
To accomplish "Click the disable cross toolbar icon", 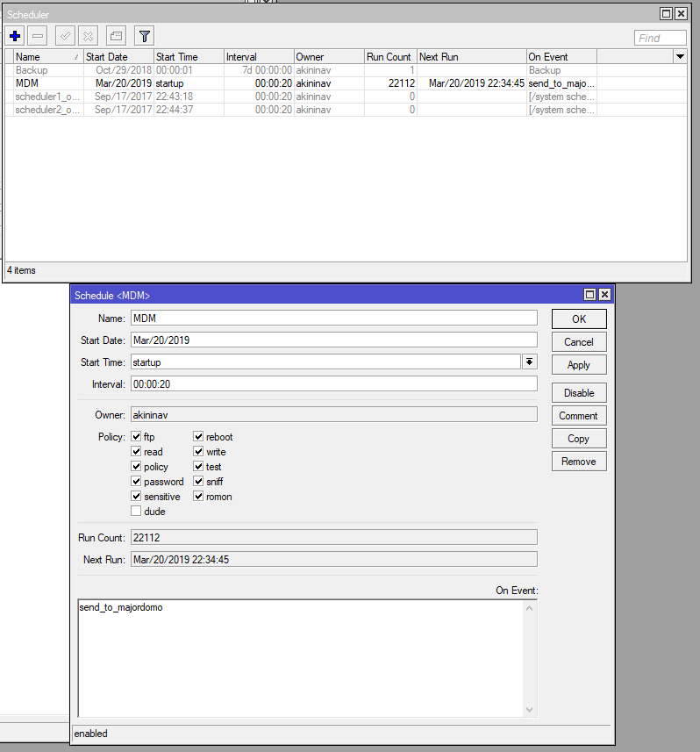I will click(x=89, y=36).
